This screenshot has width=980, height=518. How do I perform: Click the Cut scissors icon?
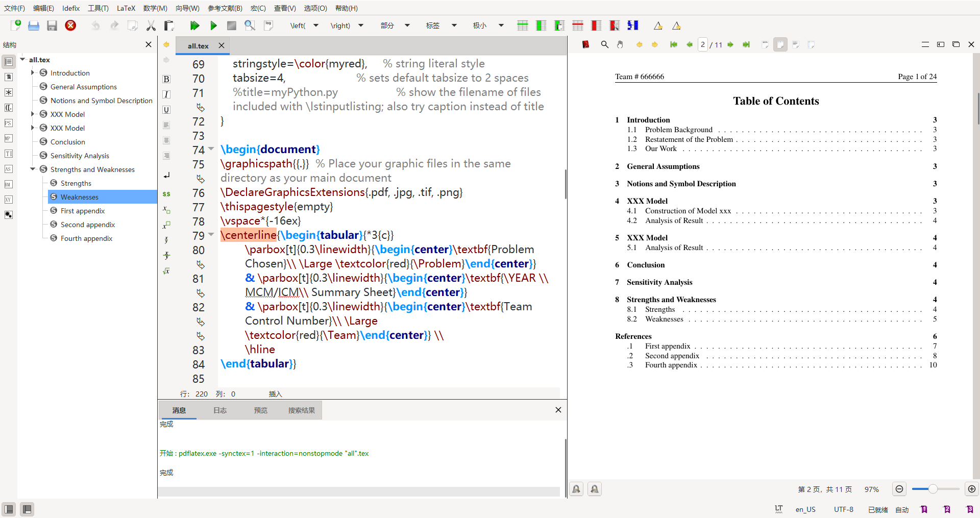point(151,26)
